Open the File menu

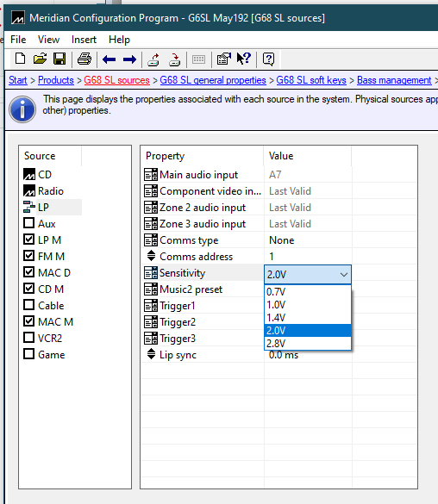(x=18, y=40)
